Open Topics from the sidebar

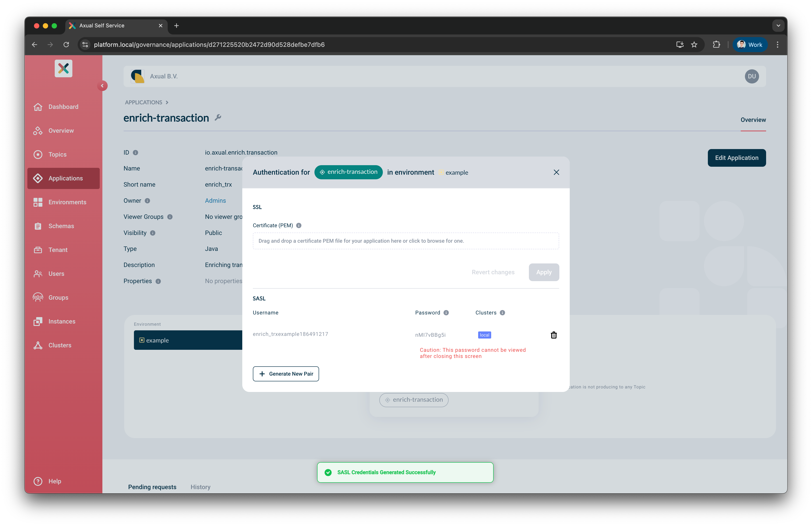57,154
